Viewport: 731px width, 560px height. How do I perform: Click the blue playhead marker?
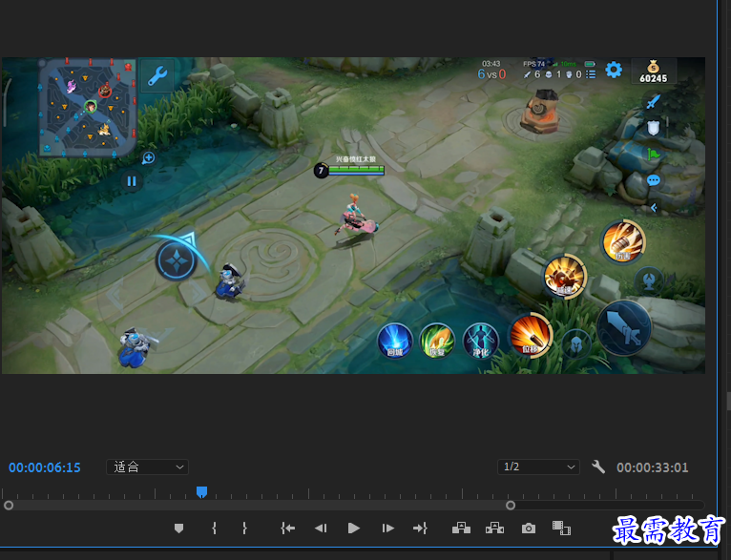(x=201, y=491)
